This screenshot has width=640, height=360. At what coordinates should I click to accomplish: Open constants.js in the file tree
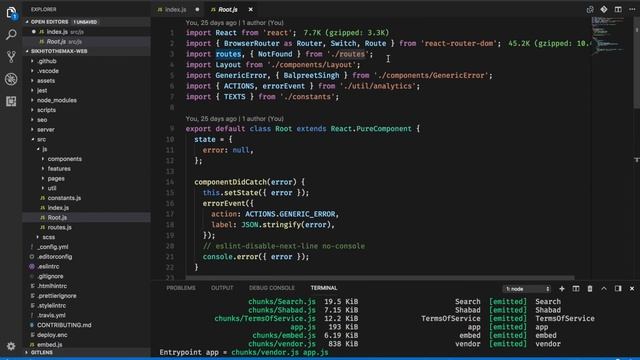[64, 198]
